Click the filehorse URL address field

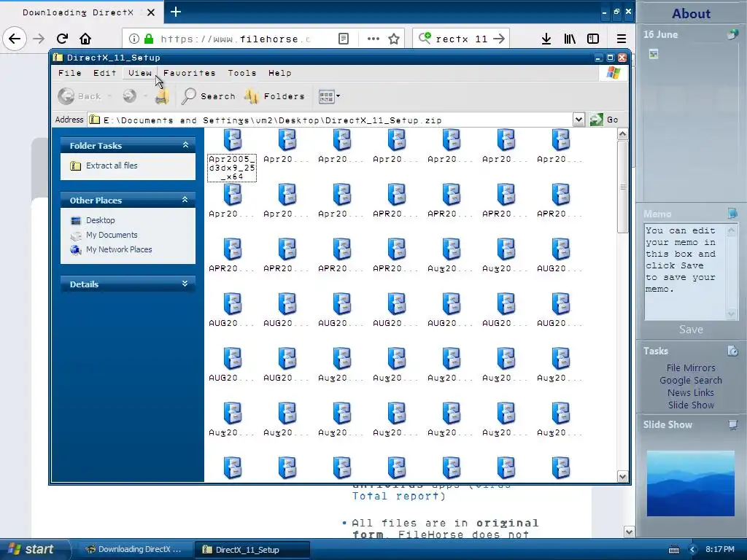236,39
